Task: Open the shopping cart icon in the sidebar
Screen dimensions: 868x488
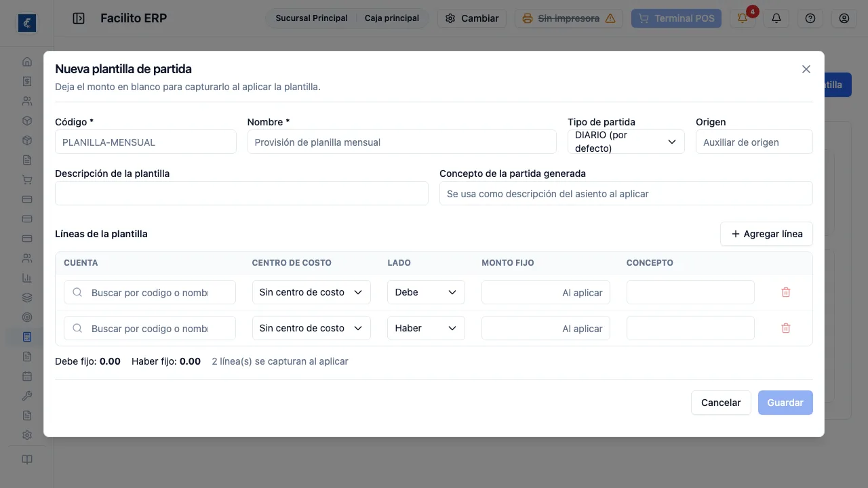Action: coord(27,180)
